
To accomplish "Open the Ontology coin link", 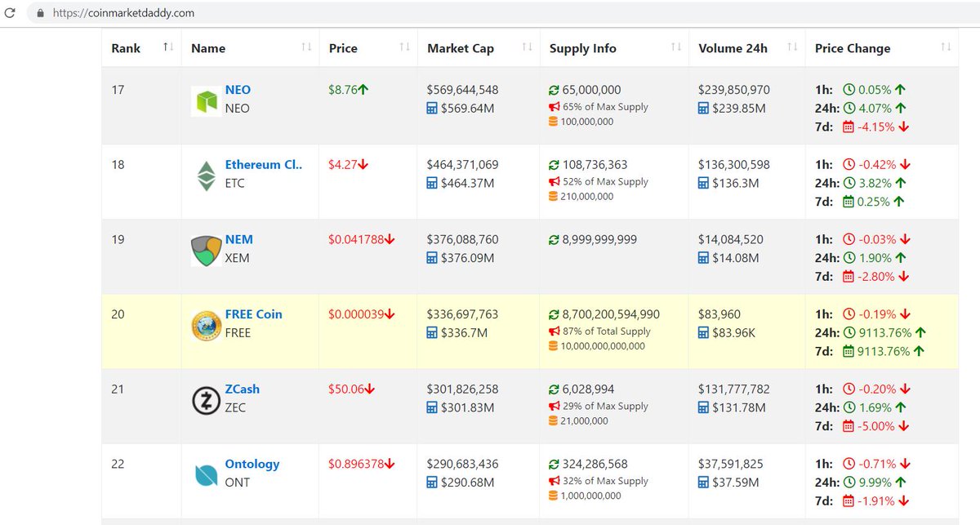I will (x=252, y=464).
